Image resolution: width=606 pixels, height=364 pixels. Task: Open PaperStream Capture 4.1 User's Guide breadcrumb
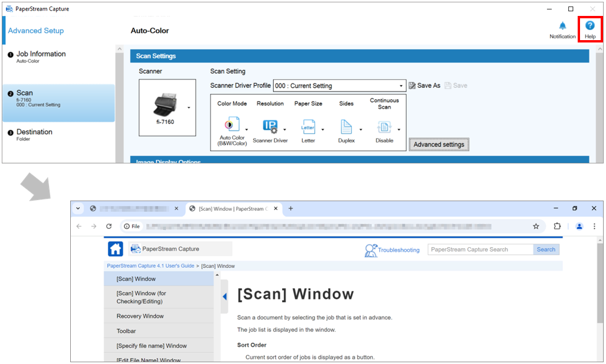point(150,266)
